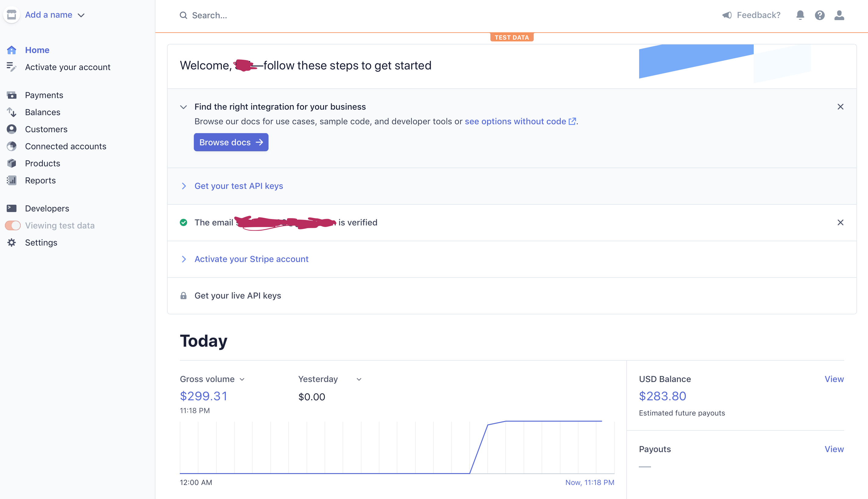Screen dimensions: 868x499
Task: Click the Balances arrows icon
Action: 12,112
